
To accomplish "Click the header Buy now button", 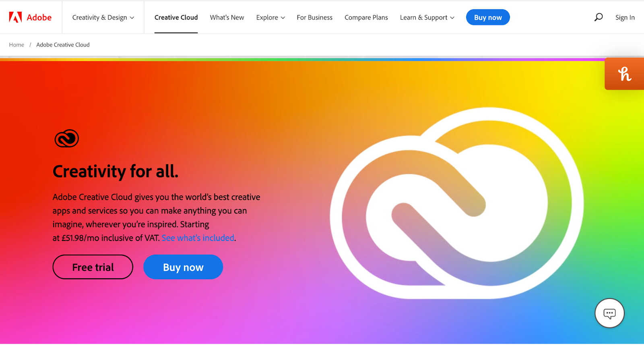I will 488,17.
